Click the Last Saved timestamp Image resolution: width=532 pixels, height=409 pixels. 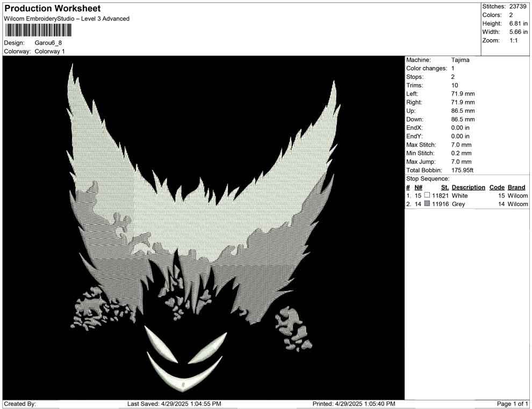[174, 404]
